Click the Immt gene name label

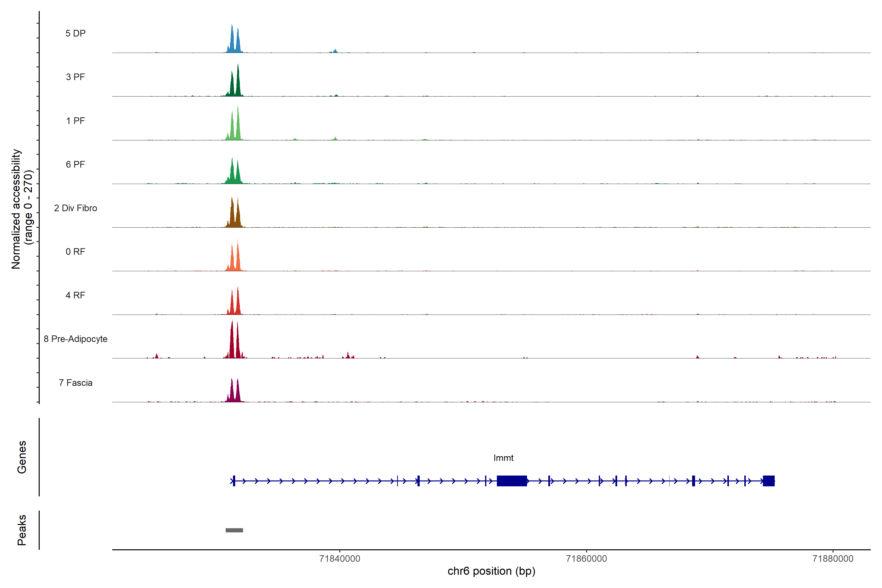[503, 458]
